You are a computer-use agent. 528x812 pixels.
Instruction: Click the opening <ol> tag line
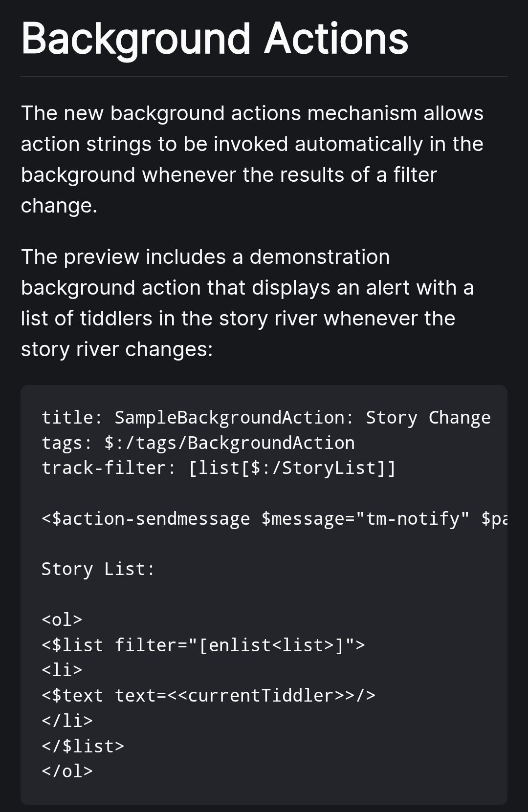pos(62,620)
